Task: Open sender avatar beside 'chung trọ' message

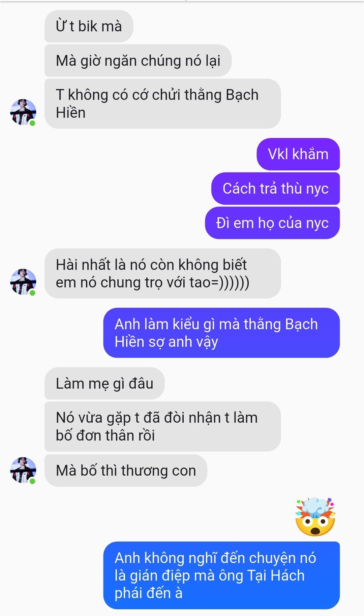Action: pos(23,282)
